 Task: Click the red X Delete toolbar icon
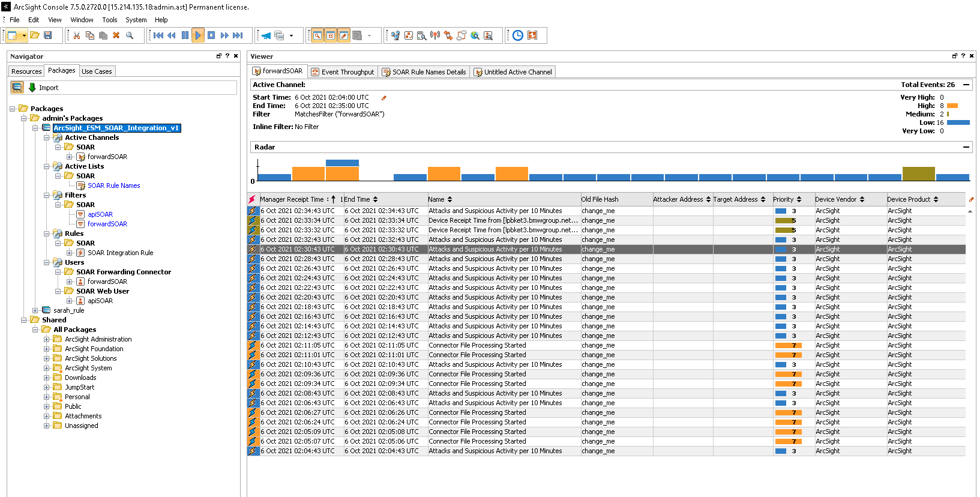pyautogui.click(x=116, y=35)
